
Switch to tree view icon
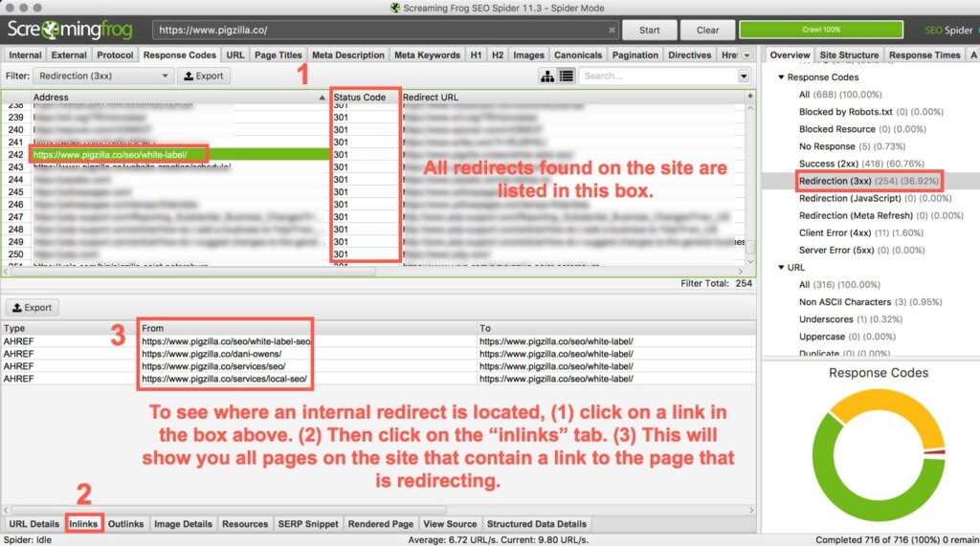coord(547,76)
